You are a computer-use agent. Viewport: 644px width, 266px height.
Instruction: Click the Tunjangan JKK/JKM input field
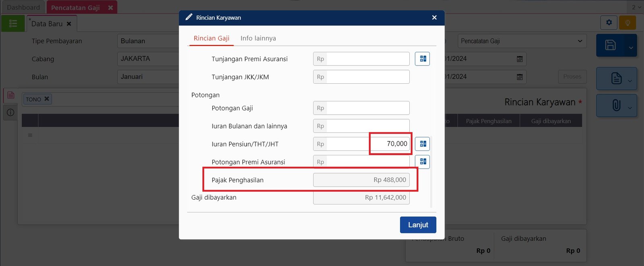(x=366, y=77)
